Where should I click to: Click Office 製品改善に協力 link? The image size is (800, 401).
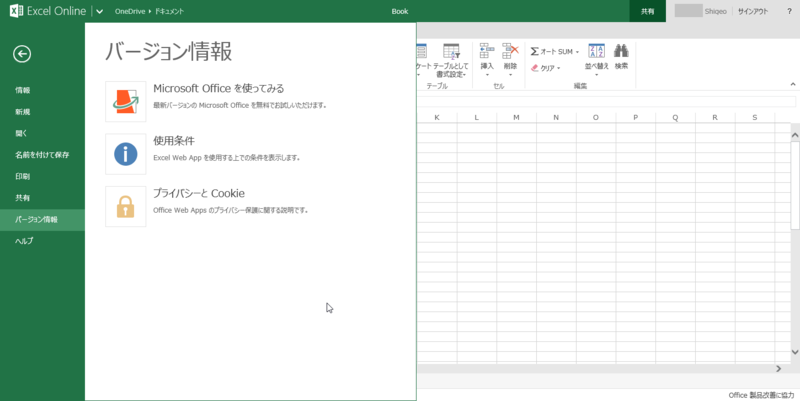coord(761,395)
